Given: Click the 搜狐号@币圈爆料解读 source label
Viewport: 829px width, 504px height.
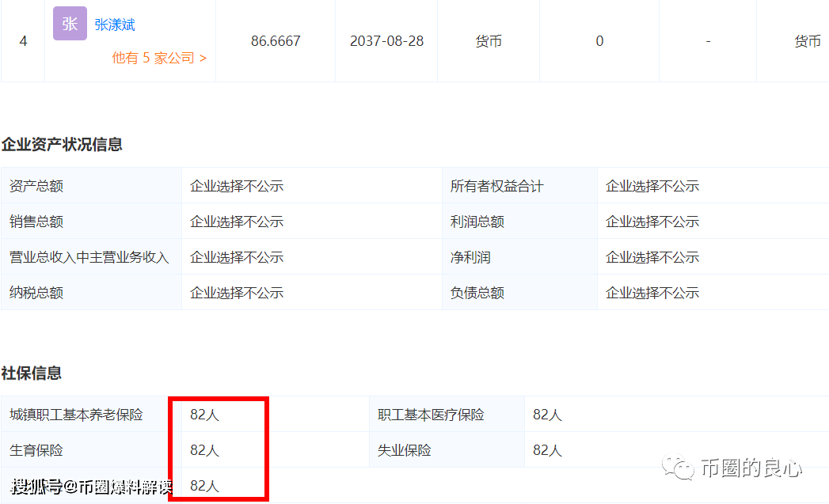Looking at the screenshot, I should click(86, 489).
